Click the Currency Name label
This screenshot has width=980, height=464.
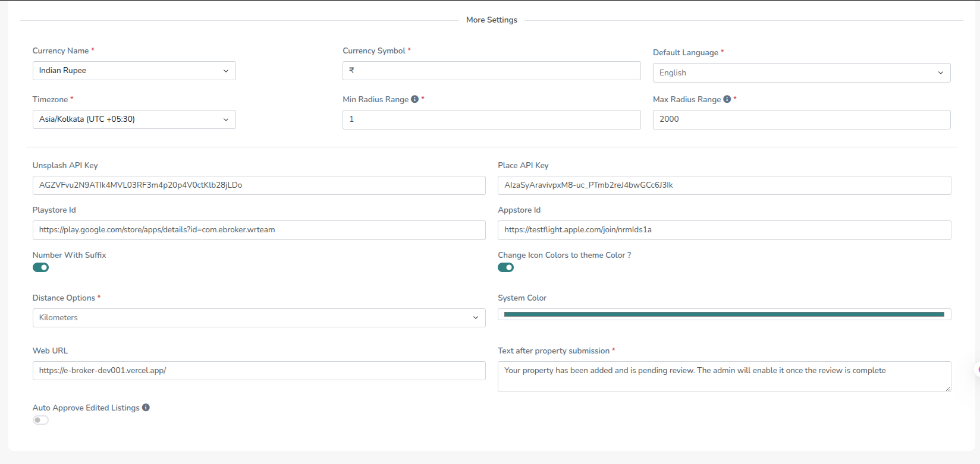point(61,50)
